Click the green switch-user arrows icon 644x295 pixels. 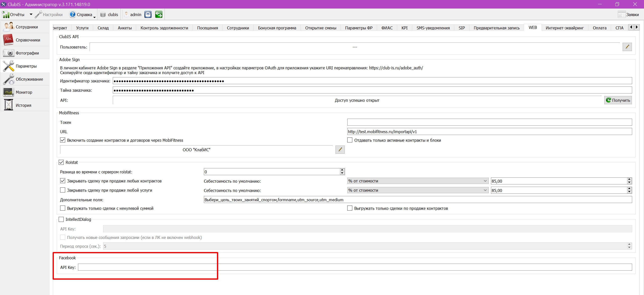click(x=159, y=15)
